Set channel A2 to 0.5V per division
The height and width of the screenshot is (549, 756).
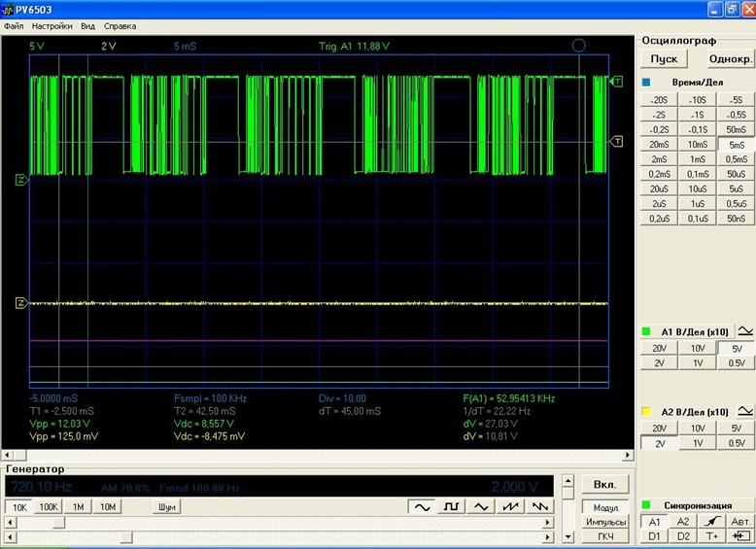[737, 443]
